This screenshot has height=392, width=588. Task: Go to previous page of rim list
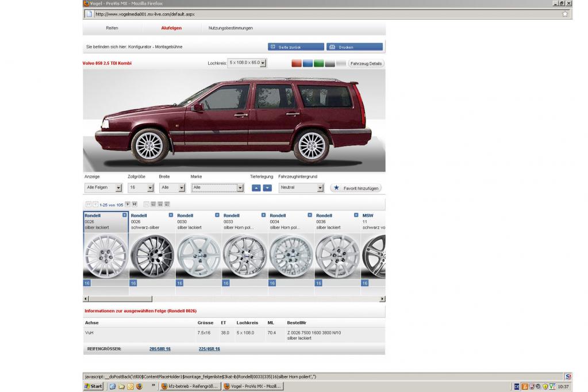pos(95,205)
